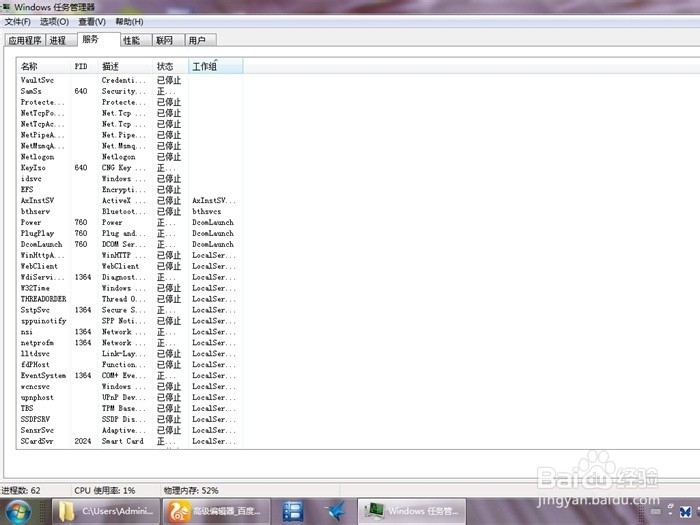Select the AxInstSV service row
The width and height of the screenshot is (700, 525).
point(130,200)
